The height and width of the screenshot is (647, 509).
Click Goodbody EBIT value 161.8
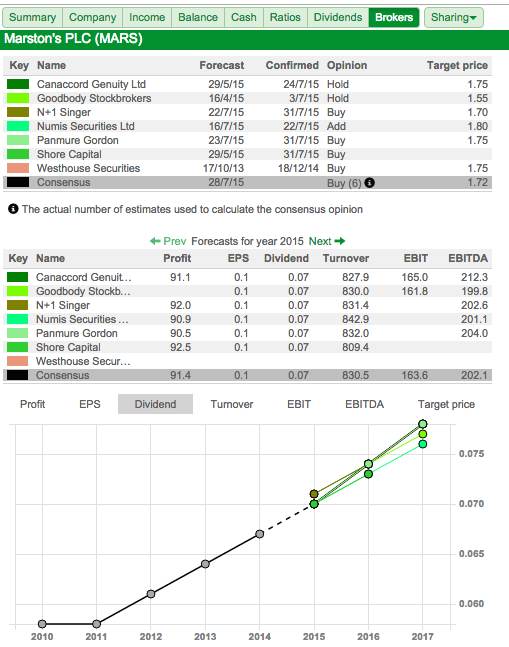pos(415,291)
